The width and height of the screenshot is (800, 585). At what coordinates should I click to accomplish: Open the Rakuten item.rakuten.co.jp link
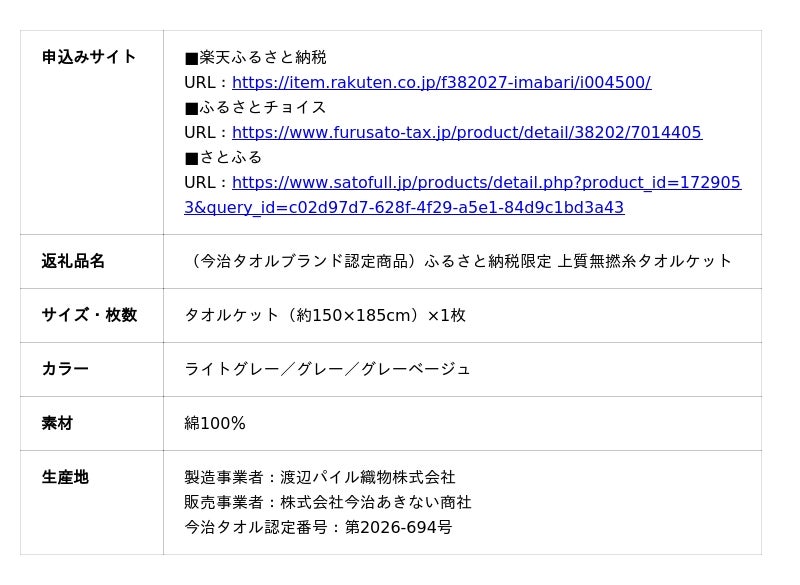click(441, 83)
